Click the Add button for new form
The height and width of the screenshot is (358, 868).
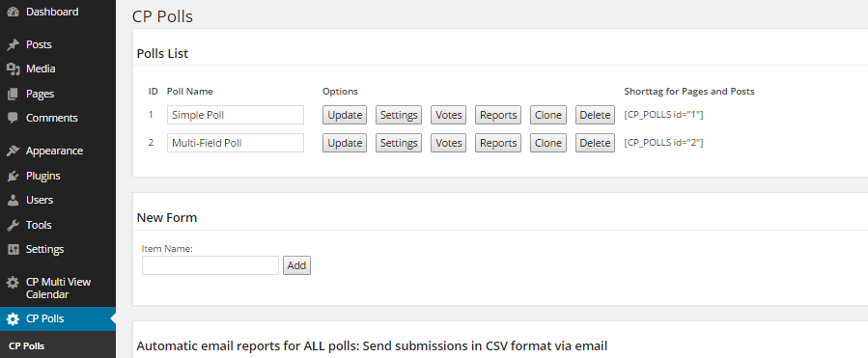point(296,265)
